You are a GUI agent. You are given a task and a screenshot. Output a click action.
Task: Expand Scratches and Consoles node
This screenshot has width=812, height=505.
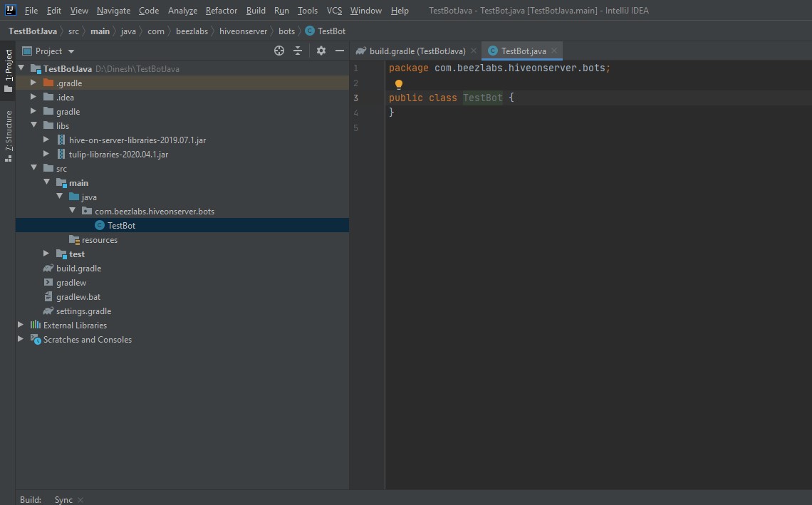[x=21, y=339]
